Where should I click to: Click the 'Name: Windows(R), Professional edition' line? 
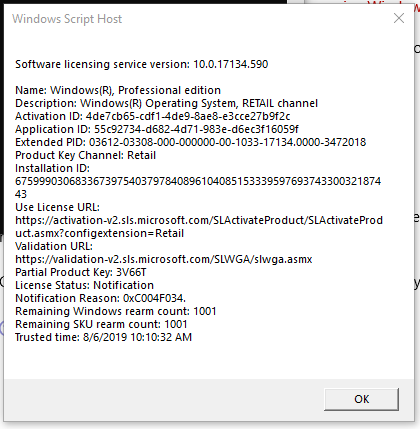[x=118, y=90]
